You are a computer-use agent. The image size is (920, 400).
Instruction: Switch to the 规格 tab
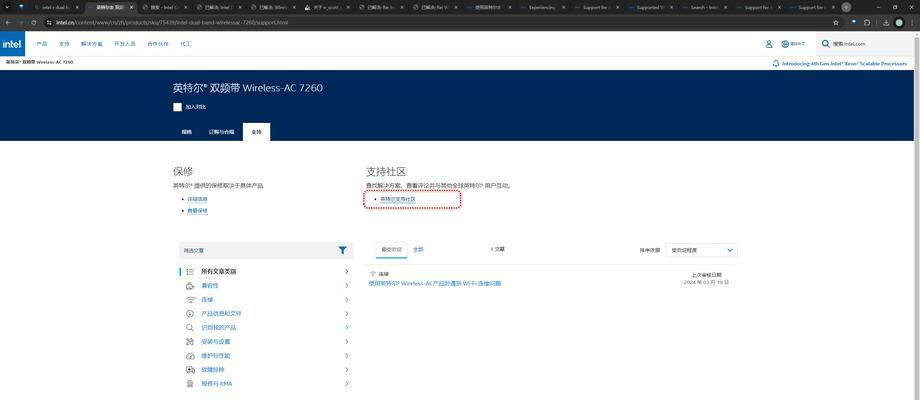(187, 132)
